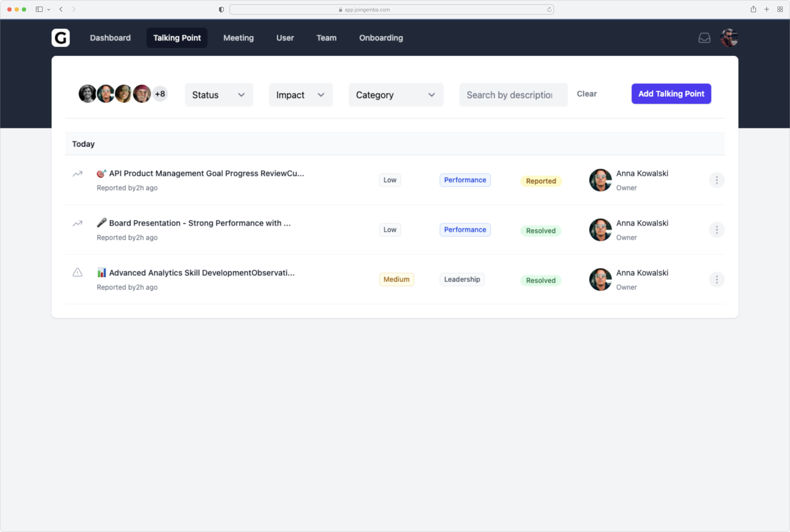The width and height of the screenshot is (790, 532).
Task: Open the user profile avatar in the navbar
Action: click(x=729, y=38)
